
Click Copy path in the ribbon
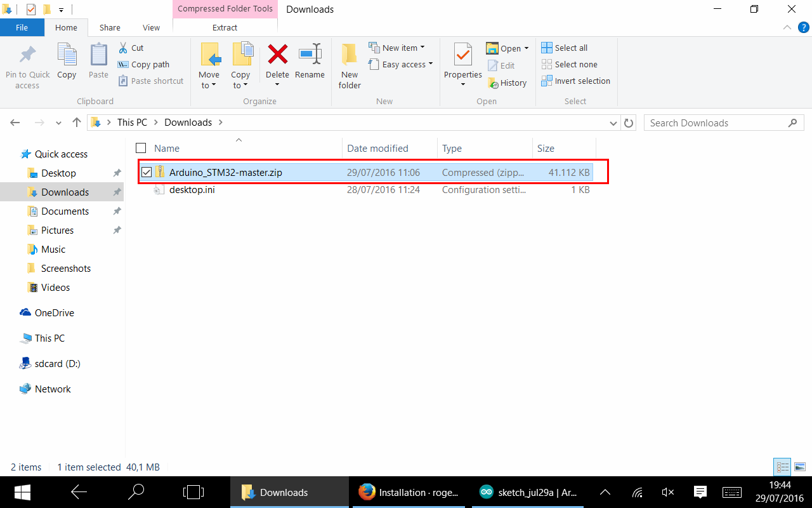143,64
